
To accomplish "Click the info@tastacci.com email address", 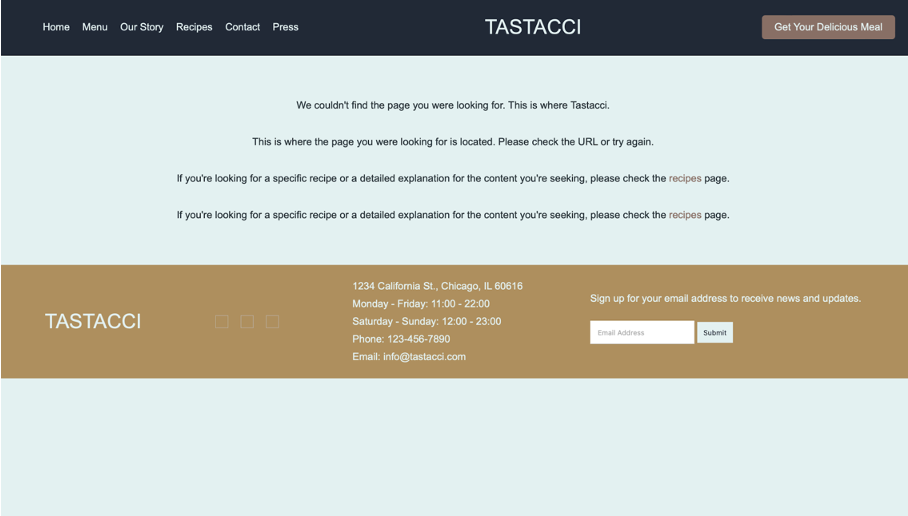I will (424, 356).
